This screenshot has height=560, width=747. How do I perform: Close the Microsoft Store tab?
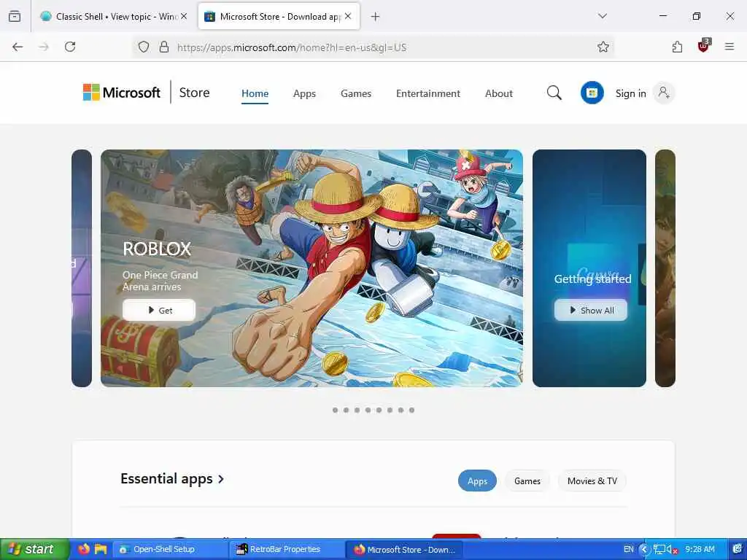point(348,16)
